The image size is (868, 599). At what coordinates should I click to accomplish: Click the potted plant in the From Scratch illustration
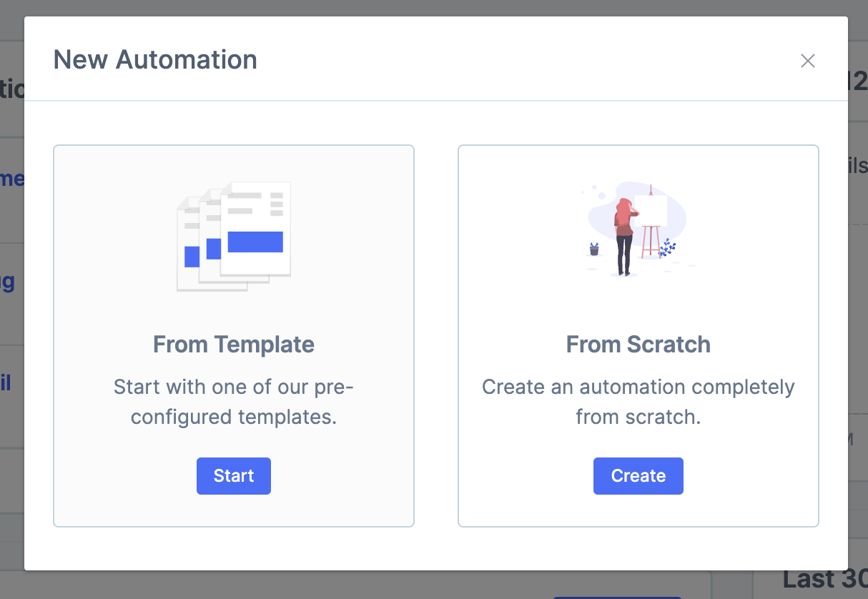(594, 249)
